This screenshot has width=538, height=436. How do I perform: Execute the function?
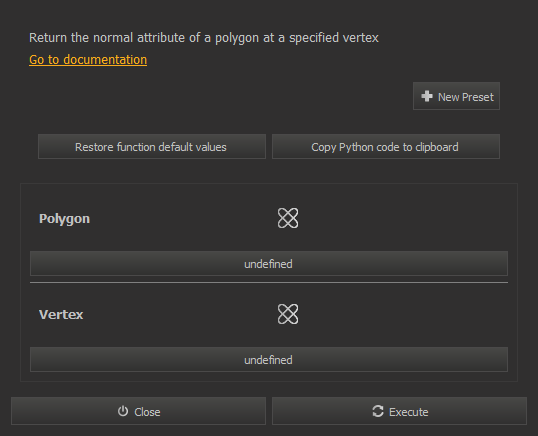399,411
